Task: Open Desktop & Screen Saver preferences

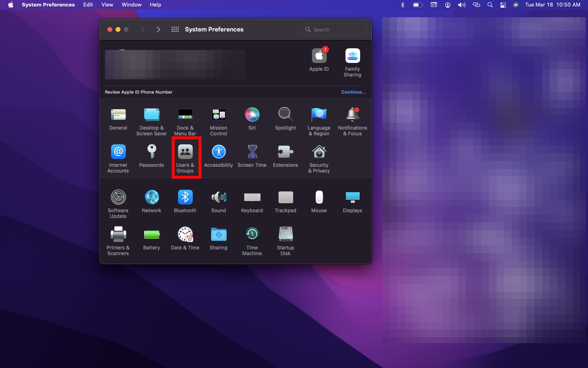Action: (151, 121)
